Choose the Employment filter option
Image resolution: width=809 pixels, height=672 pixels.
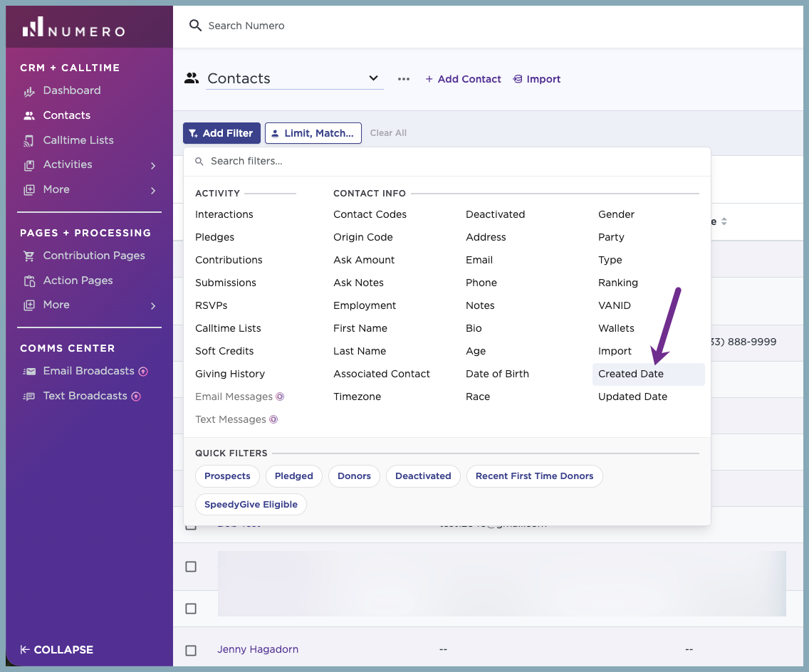click(365, 305)
